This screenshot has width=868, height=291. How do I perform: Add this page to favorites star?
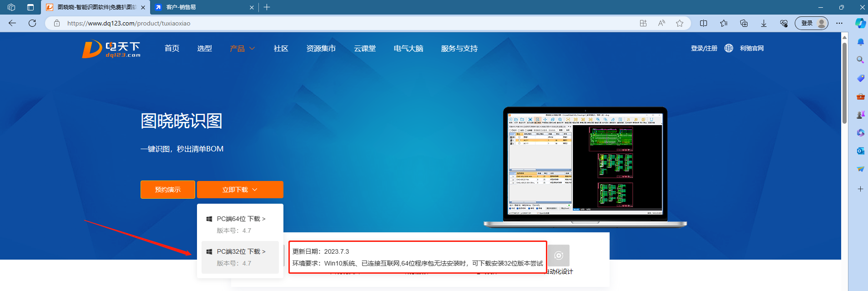[x=680, y=23]
